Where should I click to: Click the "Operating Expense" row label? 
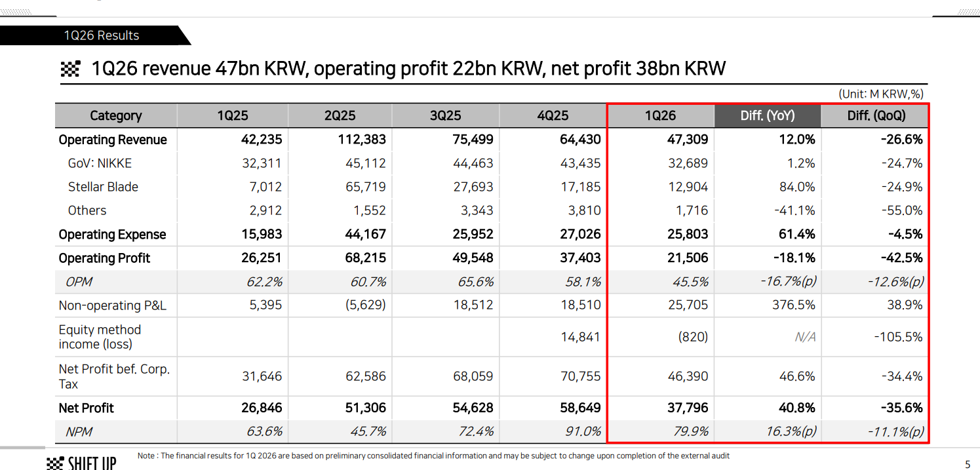click(x=112, y=234)
